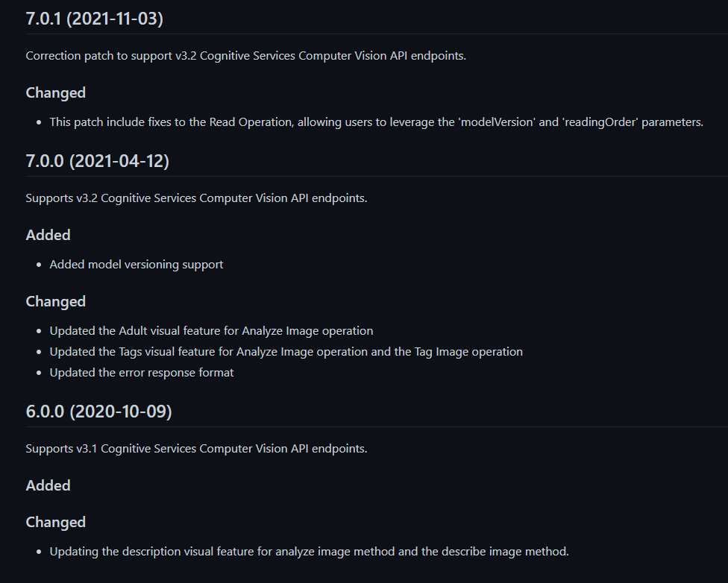Click 'This patch include fixes' bullet text

(x=377, y=122)
